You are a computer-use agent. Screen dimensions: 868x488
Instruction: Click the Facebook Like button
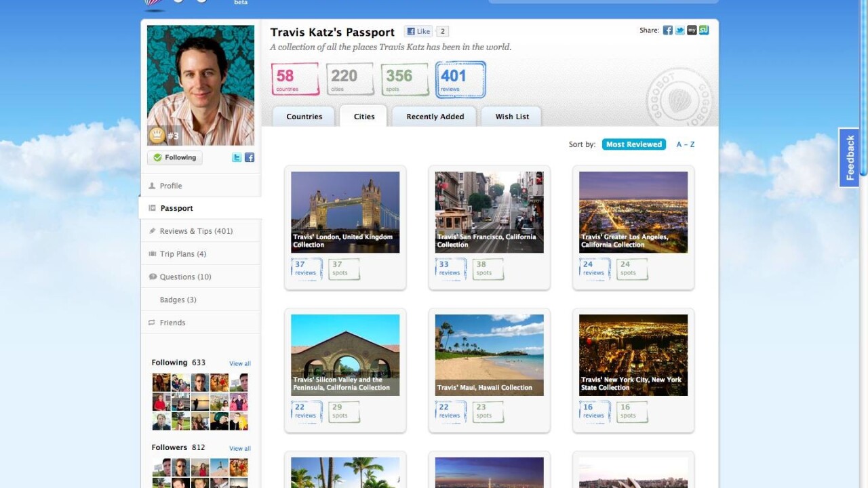click(418, 31)
